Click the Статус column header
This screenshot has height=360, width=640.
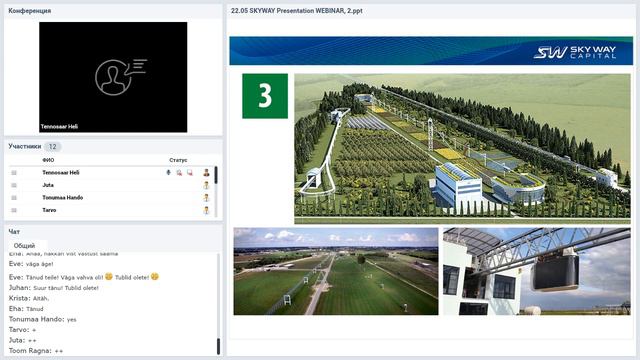(178, 160)
